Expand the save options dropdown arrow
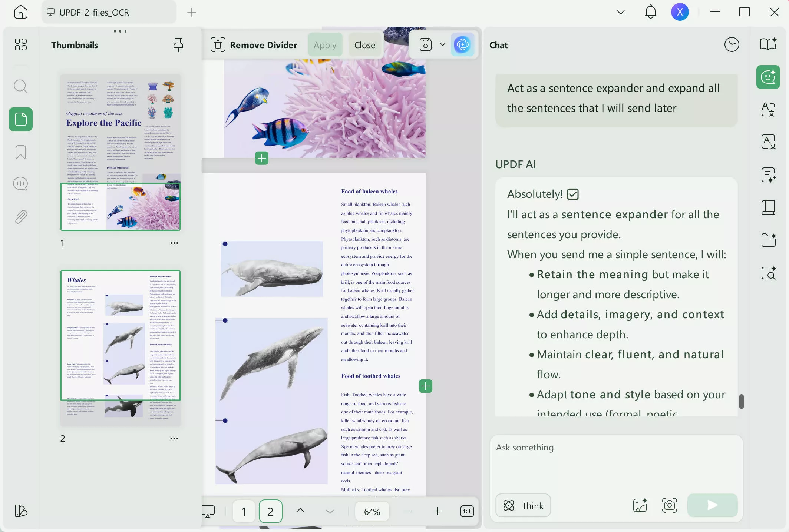The height and width of the screenshot is (532, 789). [x=442, y=45]
